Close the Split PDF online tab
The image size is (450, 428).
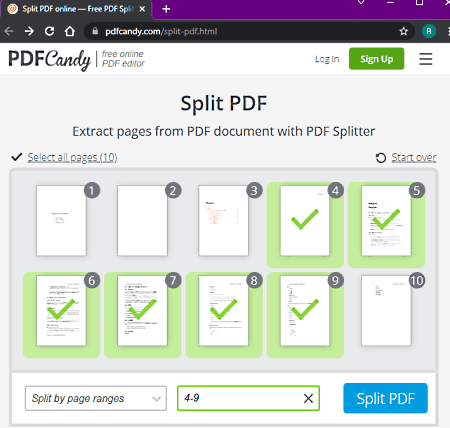(x=142, y=9)
